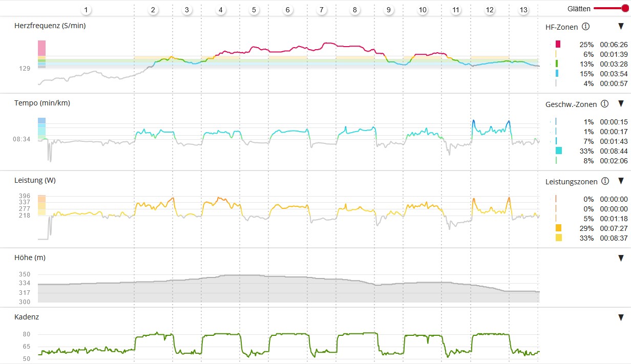Click the red 25% heart rate zone swatch
This screenshot has height=364, width=631.
tap(558, 44)
